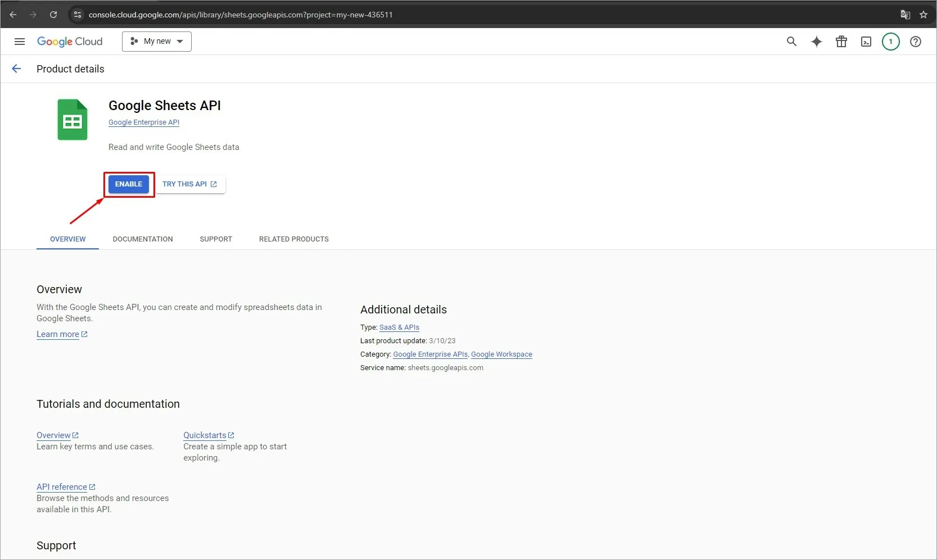Viewport: 937px width, 560px height.
Task: Open the 'My new' project picker dropdown
Action: 156,41
